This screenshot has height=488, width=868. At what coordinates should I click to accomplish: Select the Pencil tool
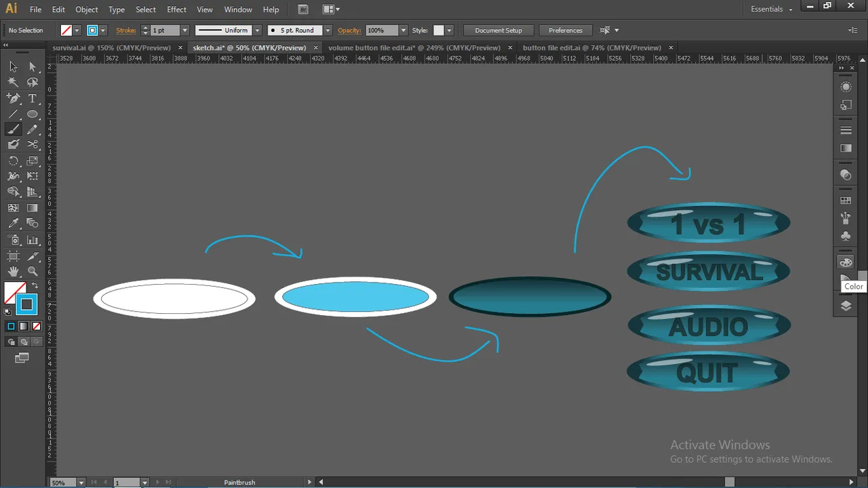pyautogui.click(x=32, y=129)
